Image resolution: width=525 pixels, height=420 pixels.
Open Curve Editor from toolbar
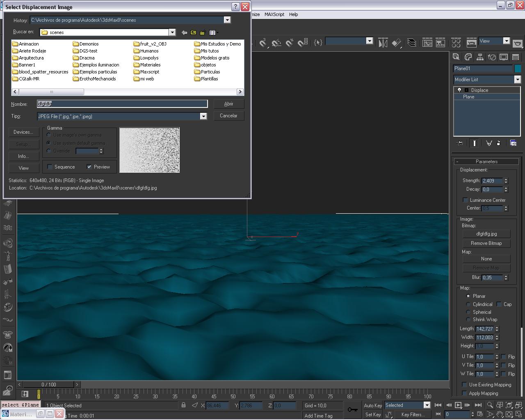click(427, 43)
